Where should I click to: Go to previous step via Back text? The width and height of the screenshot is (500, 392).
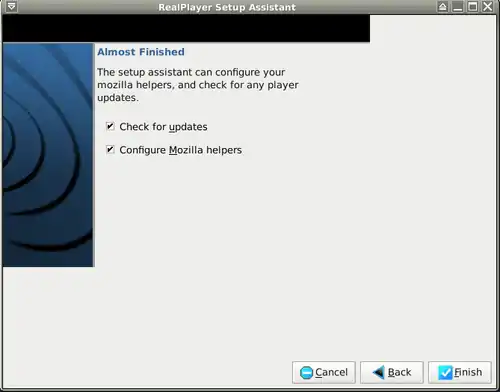coord(399,372)
